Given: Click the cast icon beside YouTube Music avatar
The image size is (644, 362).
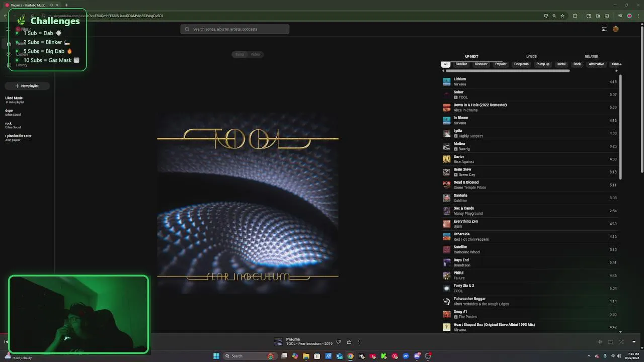Looking at the screenshot, I should pyautogui.click(x=605, y=29).
